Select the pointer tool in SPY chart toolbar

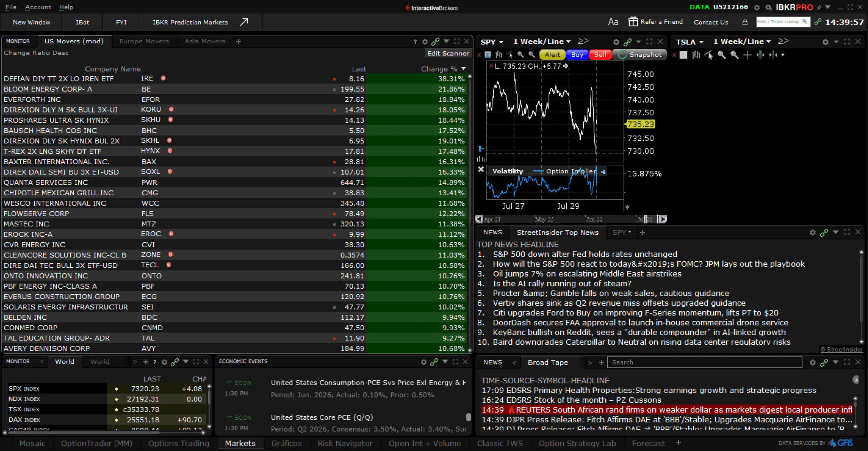[x=510, y=55]
